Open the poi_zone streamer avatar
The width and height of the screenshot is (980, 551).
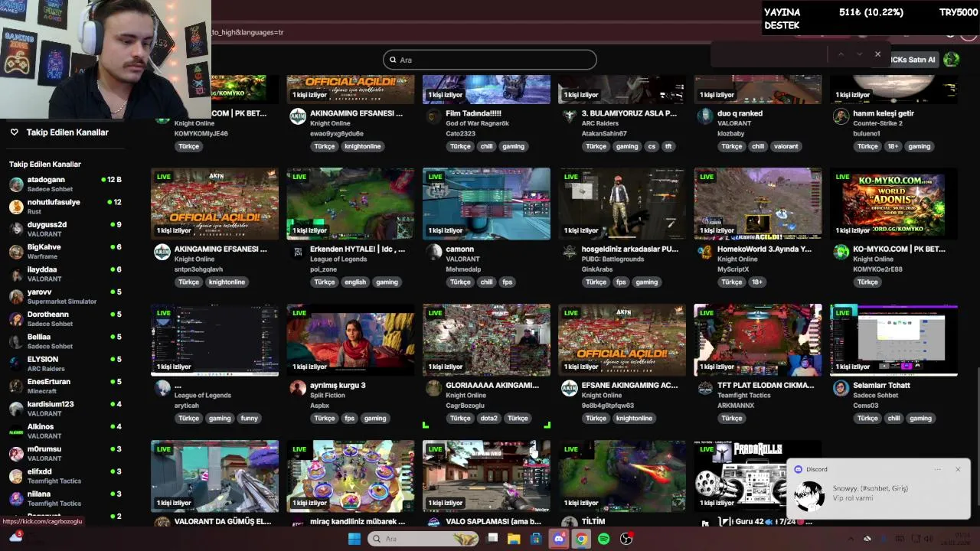point(298,253)
